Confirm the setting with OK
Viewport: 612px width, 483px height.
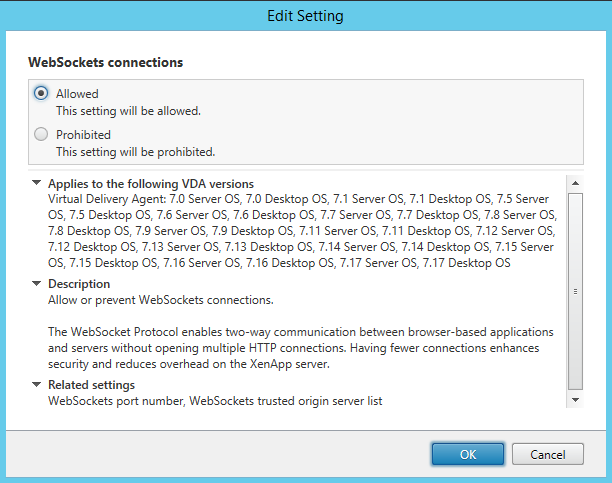tap(468, 454)
